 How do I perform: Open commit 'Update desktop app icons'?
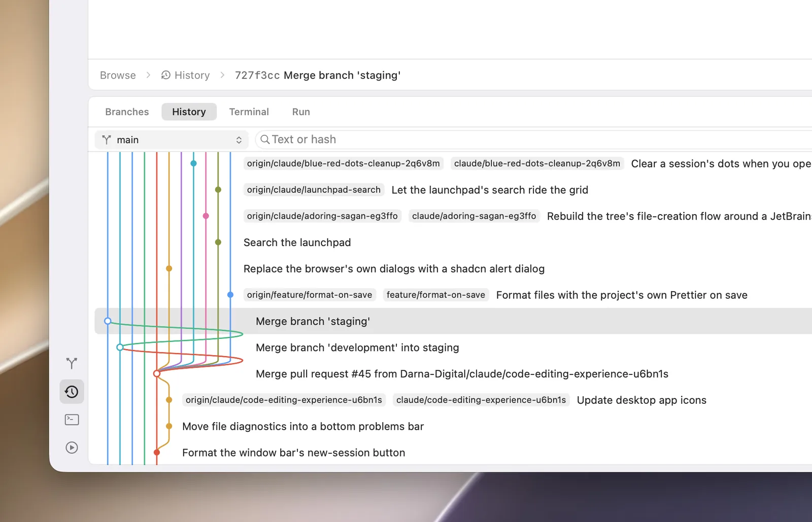coord(641,400)
